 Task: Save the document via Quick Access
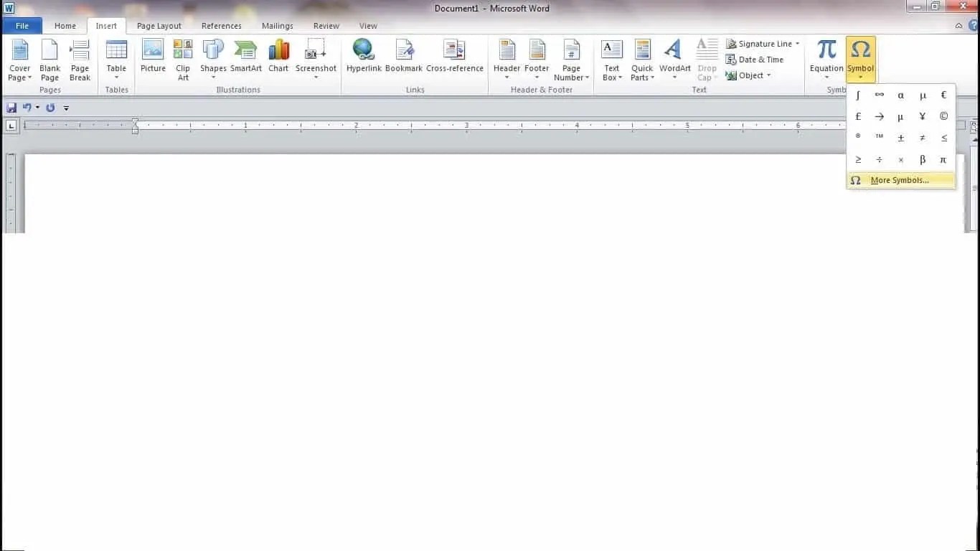tap(11, 108)
